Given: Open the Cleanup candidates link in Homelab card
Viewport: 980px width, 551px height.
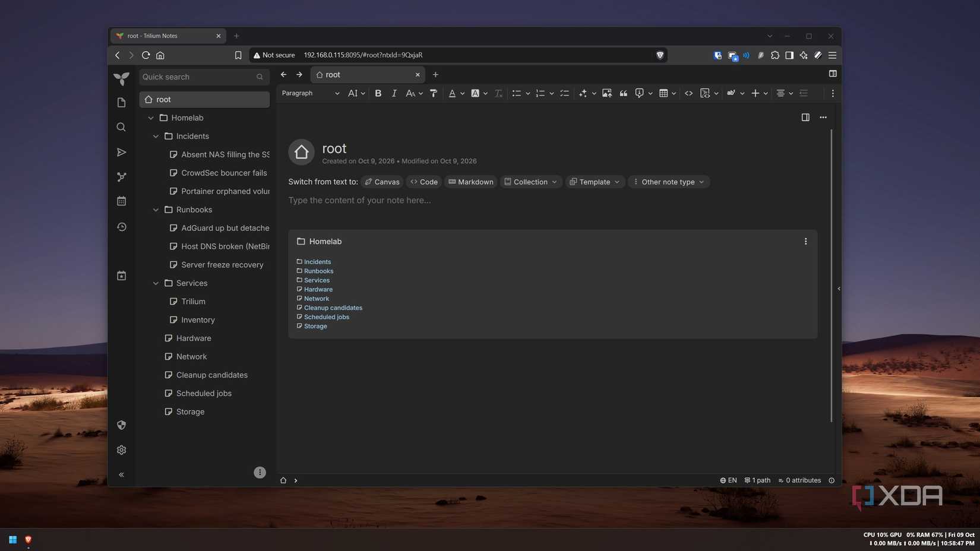Looking at the screenshot, I should pos(333,308).
